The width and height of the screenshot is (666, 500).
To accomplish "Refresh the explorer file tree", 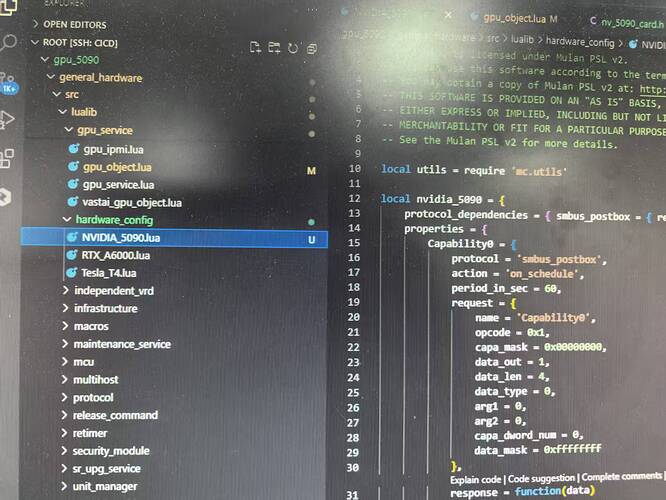I will click(x=293, y=47).
